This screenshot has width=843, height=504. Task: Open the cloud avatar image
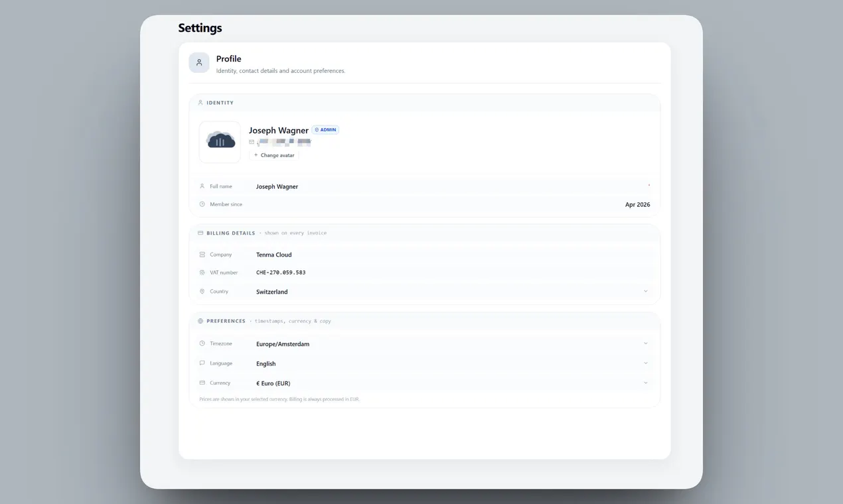click(220, 142)
